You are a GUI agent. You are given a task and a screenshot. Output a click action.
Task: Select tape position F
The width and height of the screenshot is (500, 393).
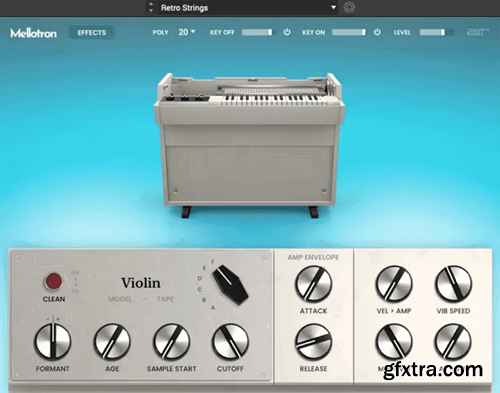coord(212,261)
